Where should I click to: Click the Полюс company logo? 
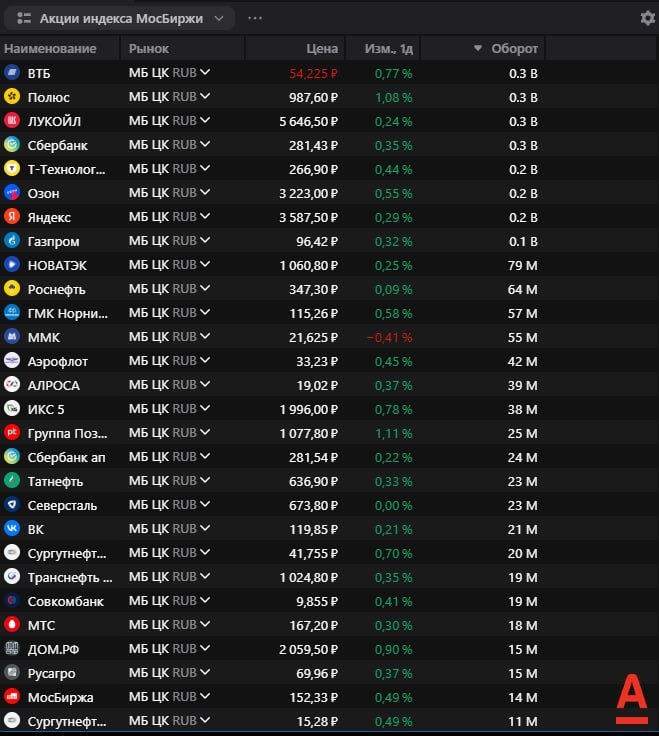12,97
